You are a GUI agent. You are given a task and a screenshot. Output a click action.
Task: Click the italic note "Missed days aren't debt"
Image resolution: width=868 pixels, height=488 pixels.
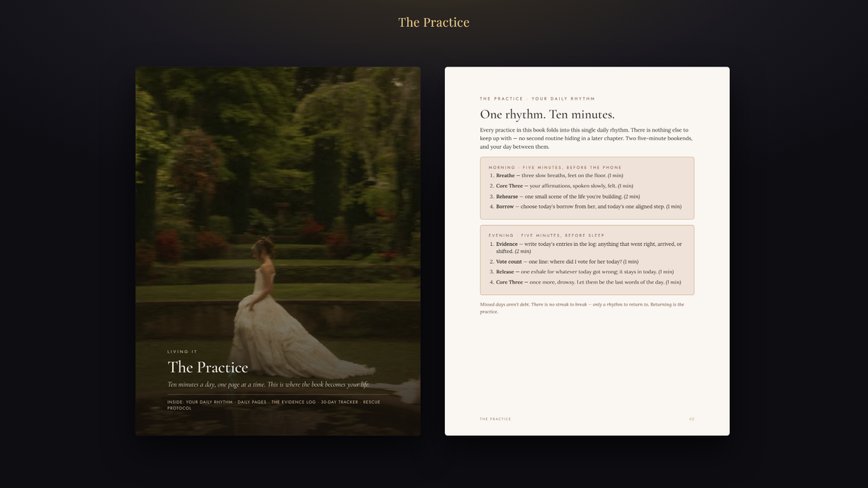[583, 308]
